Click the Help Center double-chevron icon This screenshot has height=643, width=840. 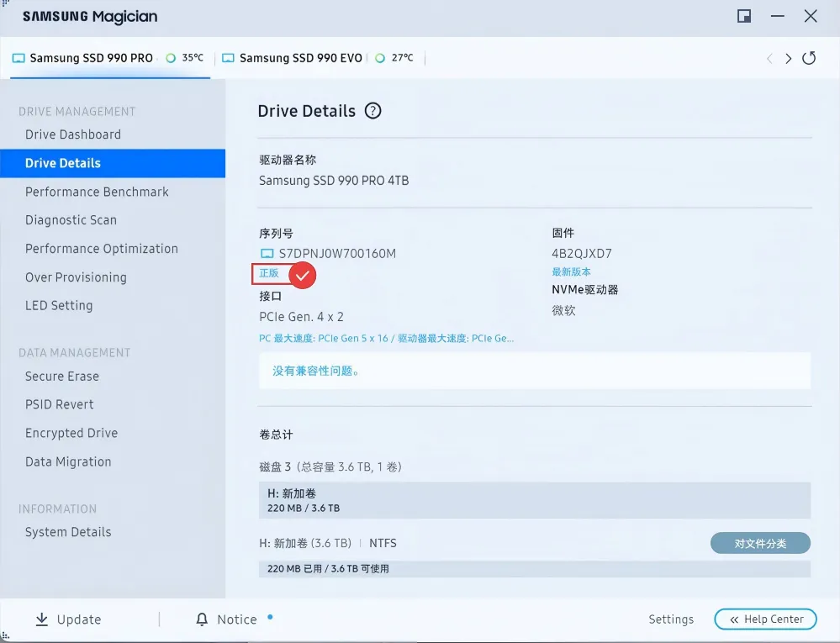click(734, 619)
